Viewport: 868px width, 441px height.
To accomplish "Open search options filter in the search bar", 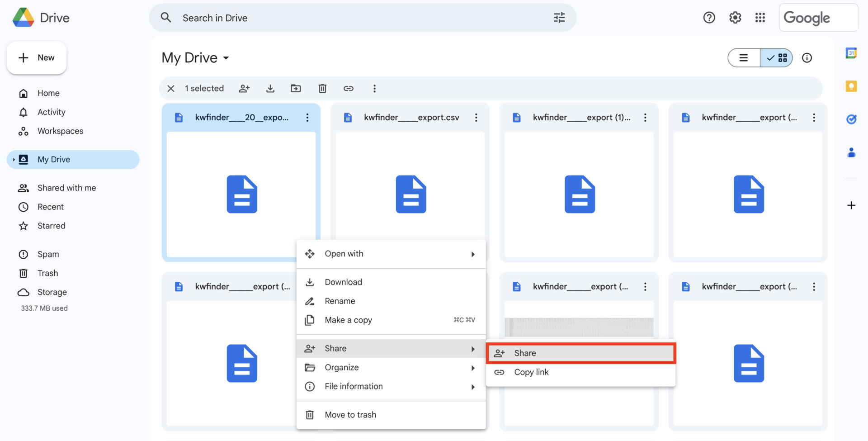I will 559,17.
